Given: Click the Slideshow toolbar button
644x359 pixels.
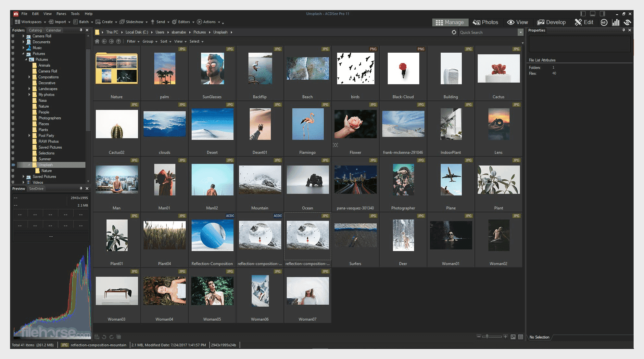Looking at the screenshot, I should (133, 22).
